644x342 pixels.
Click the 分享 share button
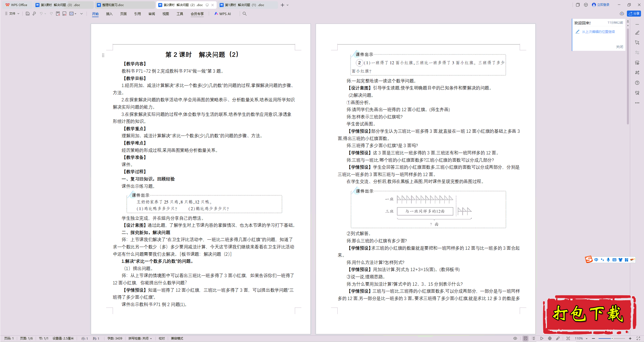tap(634, 14)
